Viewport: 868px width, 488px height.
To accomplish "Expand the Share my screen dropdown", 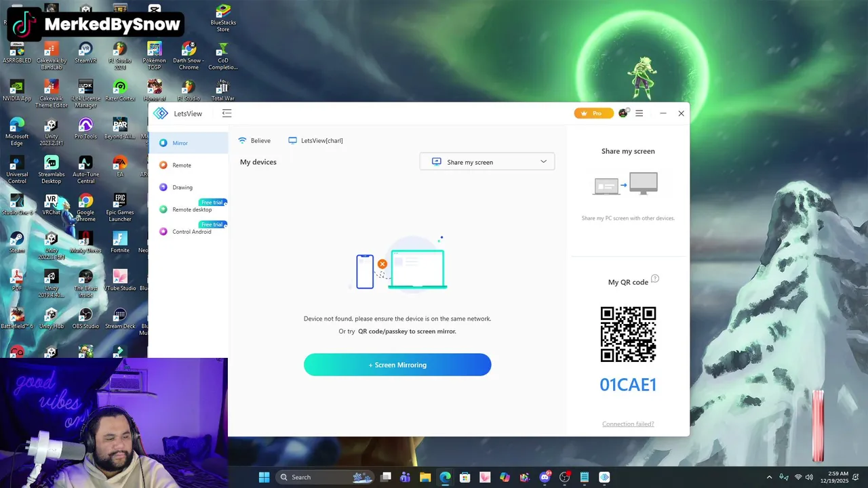I will pyautogui.click(x=487, y=162).
